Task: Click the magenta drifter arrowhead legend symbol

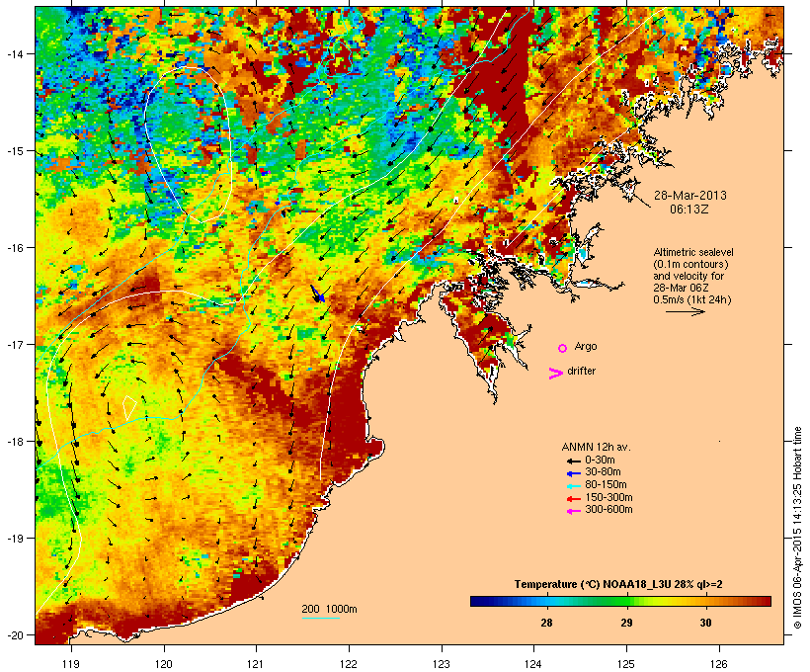Action: tap(556, 374)
